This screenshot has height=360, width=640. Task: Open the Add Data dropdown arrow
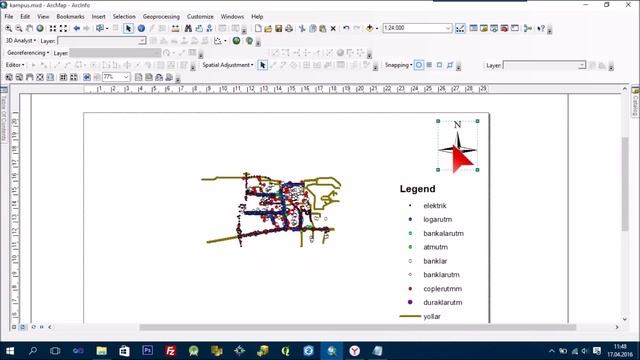(377, 29)
